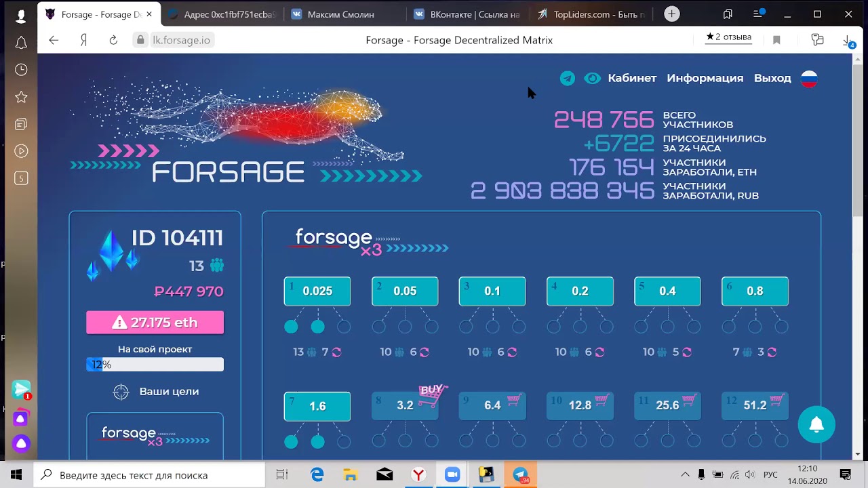Click the Windows taskbar search box
Viewport: 868px width, 488px height.
149,474
